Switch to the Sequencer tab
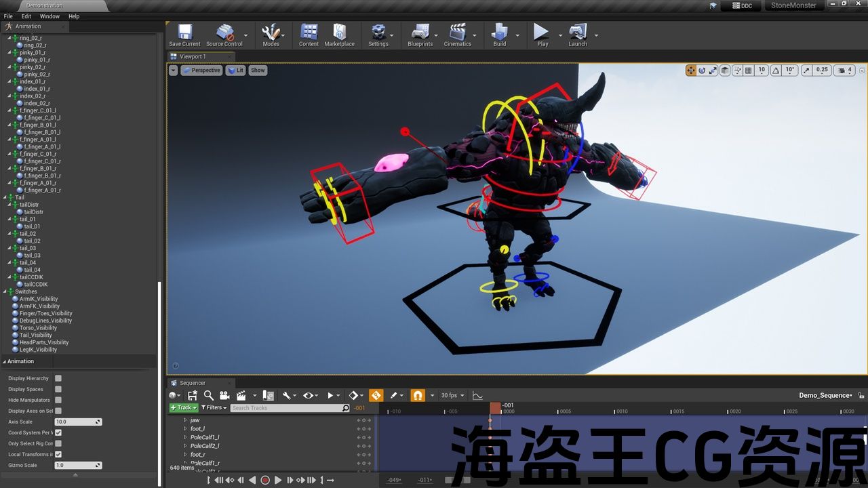 [x=193, y=383]
